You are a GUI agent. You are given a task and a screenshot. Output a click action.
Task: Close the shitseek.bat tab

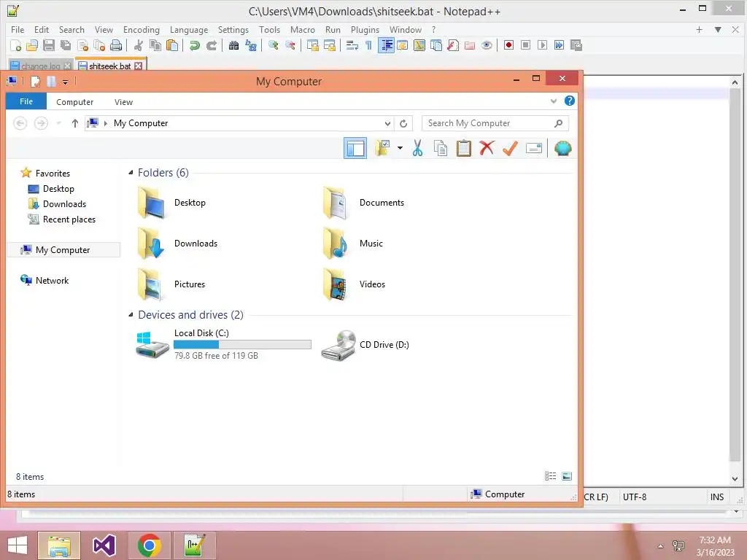click(138, 66)
